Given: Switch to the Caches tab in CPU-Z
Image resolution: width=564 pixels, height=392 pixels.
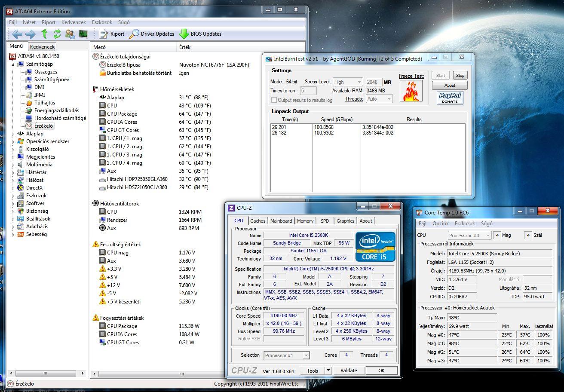Looking at the screenshot, I should coord(257,221).
